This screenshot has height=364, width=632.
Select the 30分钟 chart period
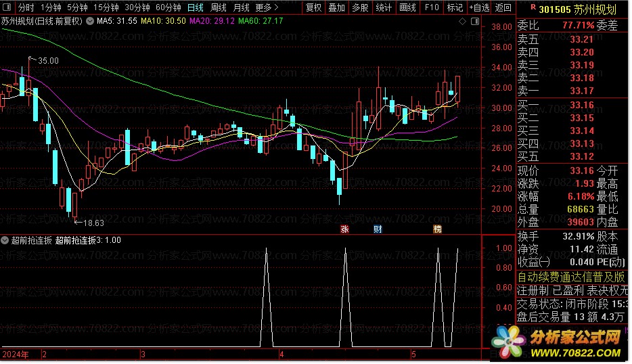pyautogui.click(x=137, y=7)
